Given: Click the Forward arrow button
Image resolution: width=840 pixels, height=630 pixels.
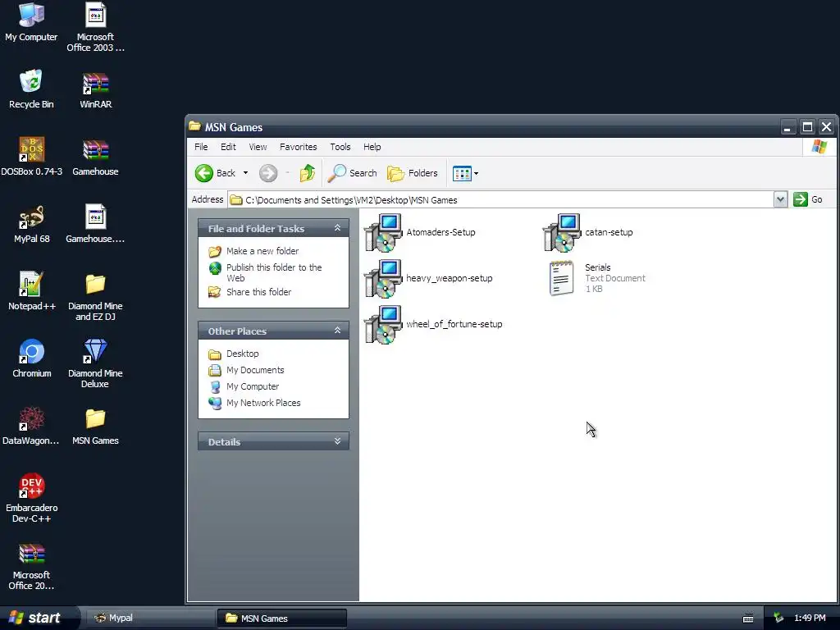Looking at the screenshot, I should click(x=268, y=173).
